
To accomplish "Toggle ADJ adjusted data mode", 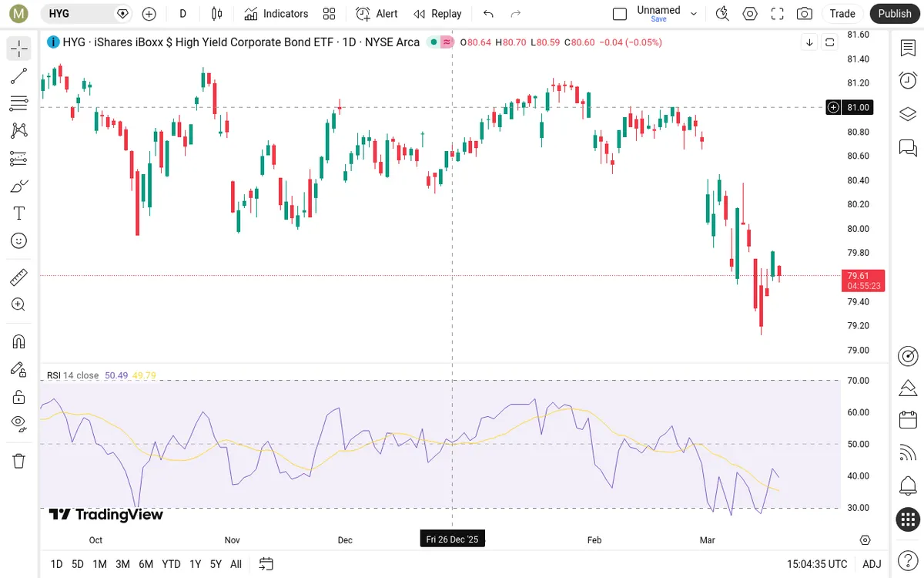I will point(872,564).
